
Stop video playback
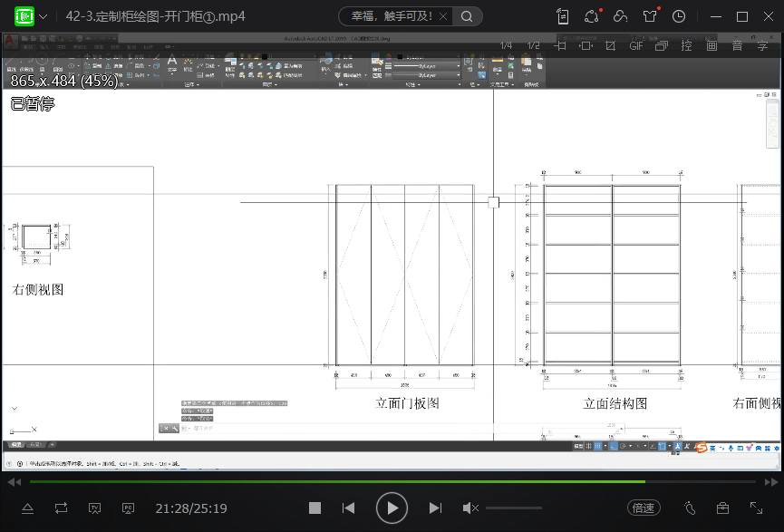coord(315,508)
